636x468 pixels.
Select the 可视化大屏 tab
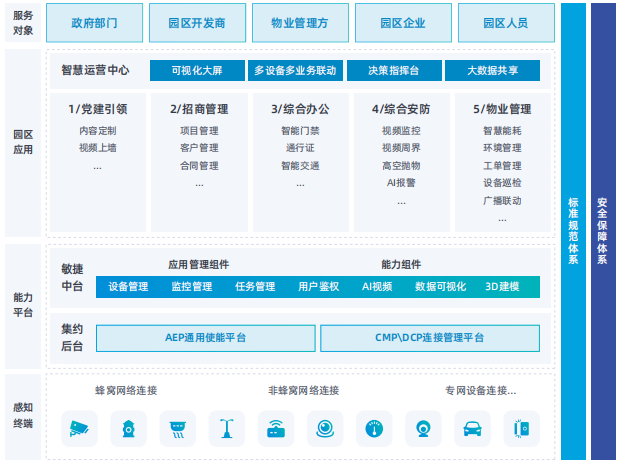pos(195,71)
